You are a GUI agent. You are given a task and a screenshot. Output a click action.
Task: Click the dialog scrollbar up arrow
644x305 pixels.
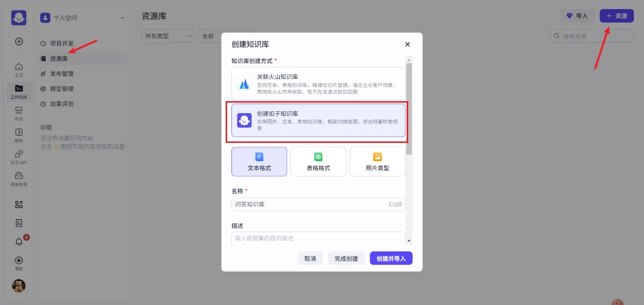[409, 59]
